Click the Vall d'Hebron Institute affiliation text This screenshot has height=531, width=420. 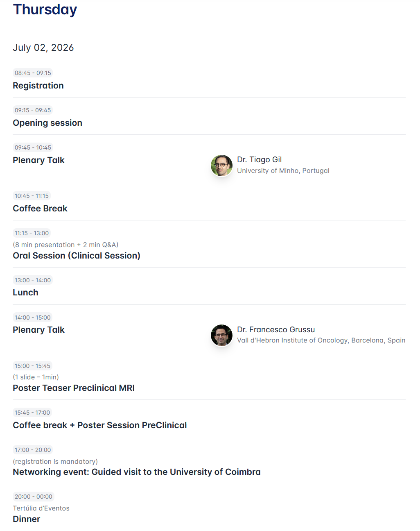(321, 340)
